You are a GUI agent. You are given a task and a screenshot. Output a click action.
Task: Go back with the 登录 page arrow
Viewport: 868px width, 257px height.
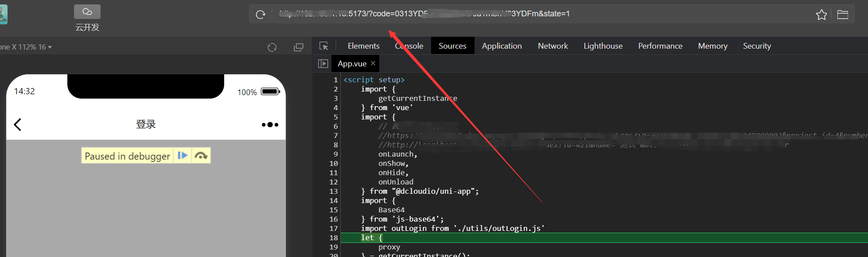pyautogui.click(x=18, y=124)
